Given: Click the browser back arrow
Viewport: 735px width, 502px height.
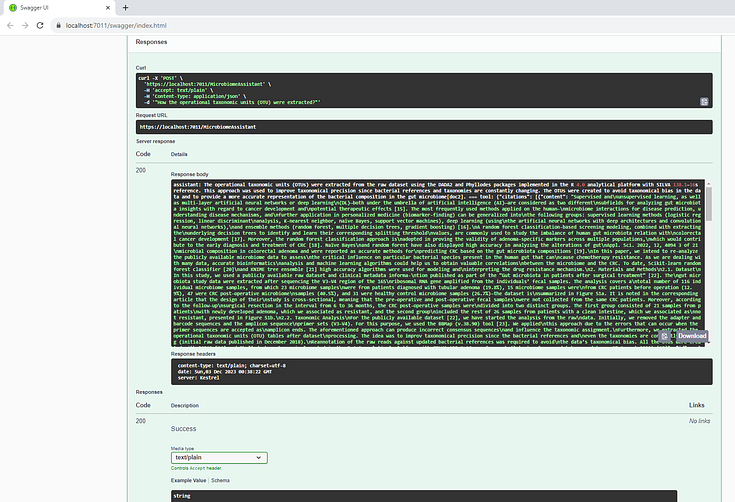Looking at the screenshot, I should tap(10, 25).
